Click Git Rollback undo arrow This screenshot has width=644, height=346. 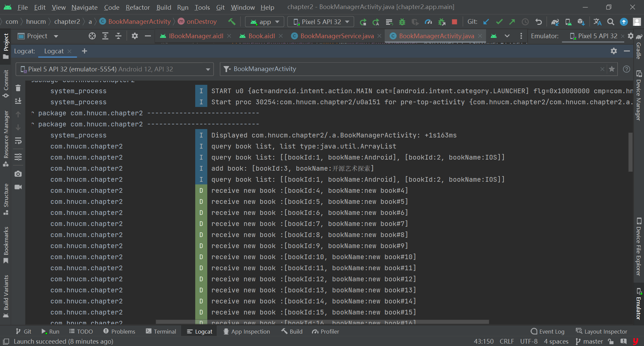(x=539, y=22)
